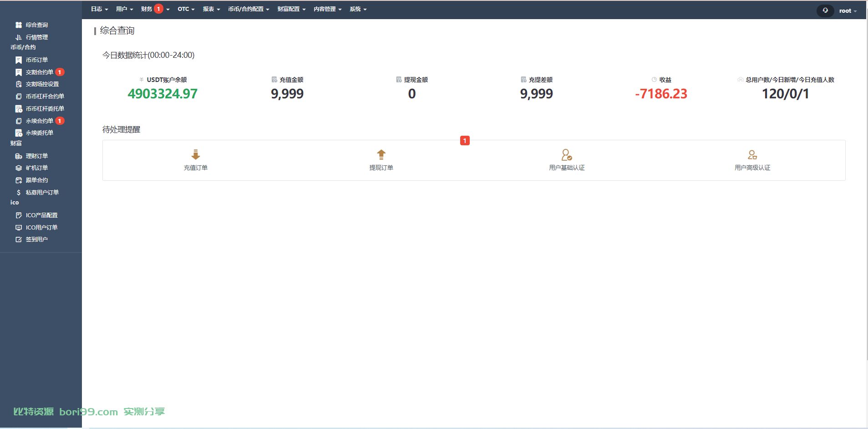Open the OTC dropdown menu
This screenshot has width=868, height=429.
coord(186,9)
